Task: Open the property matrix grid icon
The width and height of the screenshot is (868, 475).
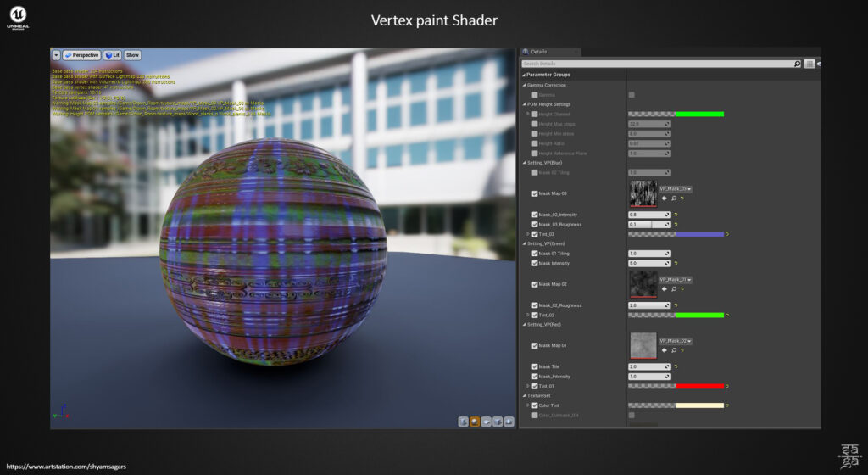Action: (810, 64)
